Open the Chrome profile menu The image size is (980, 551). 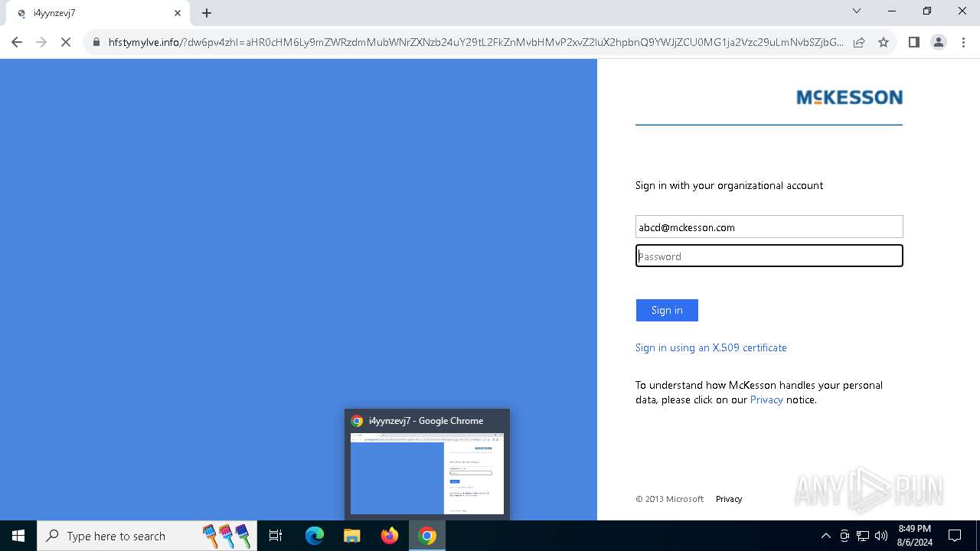939,42
